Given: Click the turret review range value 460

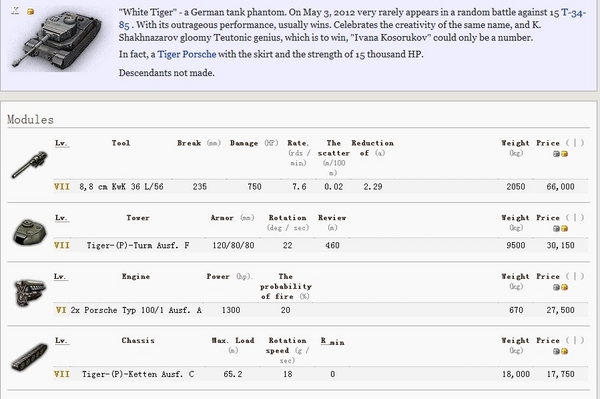Looking at the screenshot, I should 333,245.
